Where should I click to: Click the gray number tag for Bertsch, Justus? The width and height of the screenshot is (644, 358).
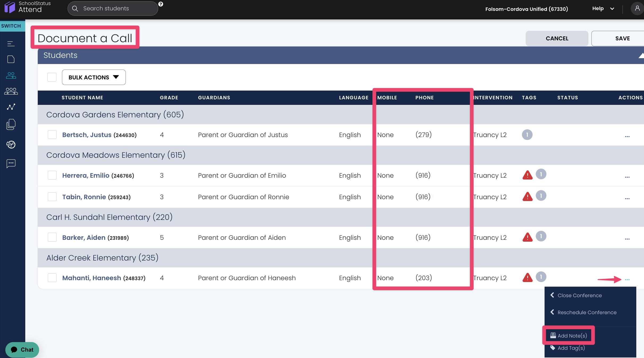(527, 135)
